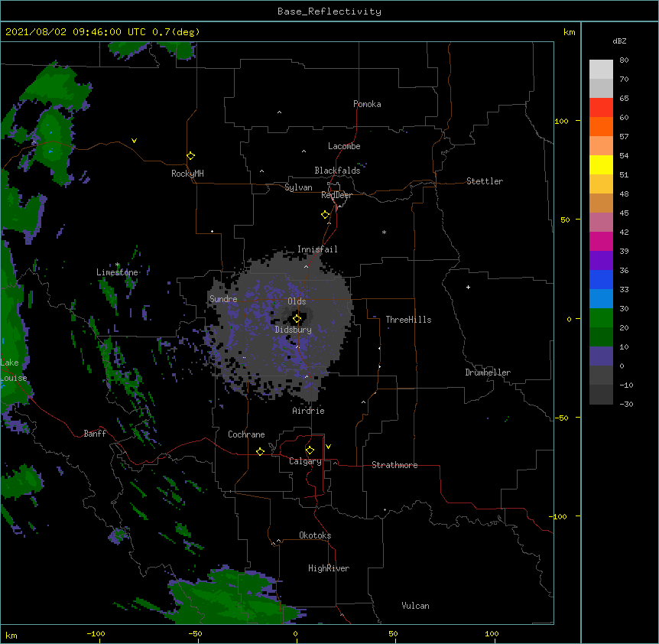659x644 pixels.
Task: Click the Olds town label
Action: pos(297,301)
